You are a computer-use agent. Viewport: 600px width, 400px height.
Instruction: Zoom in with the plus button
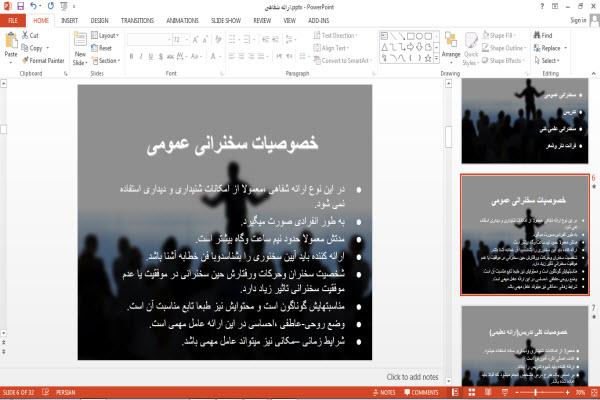coord(567,392)
